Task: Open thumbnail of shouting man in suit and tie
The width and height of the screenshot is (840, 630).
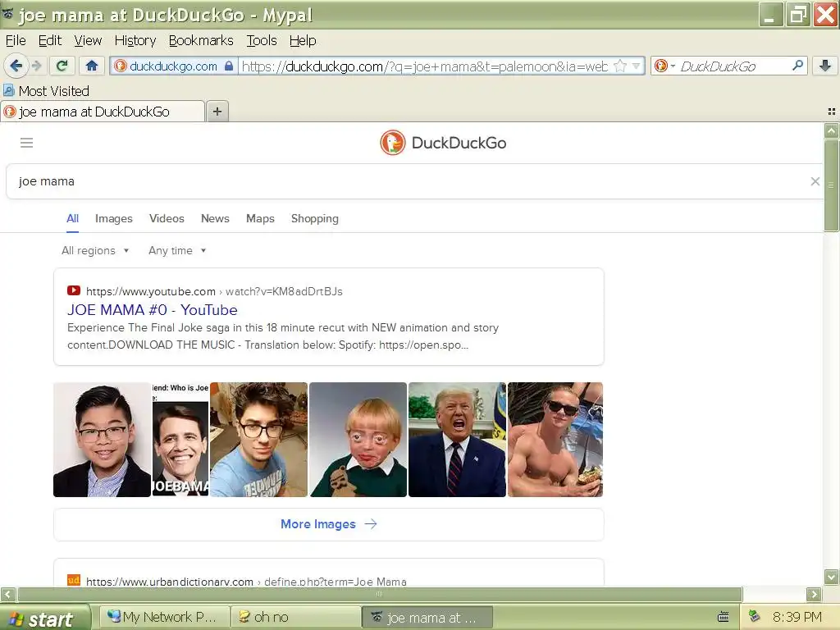Action: click(x=457, y=440)
